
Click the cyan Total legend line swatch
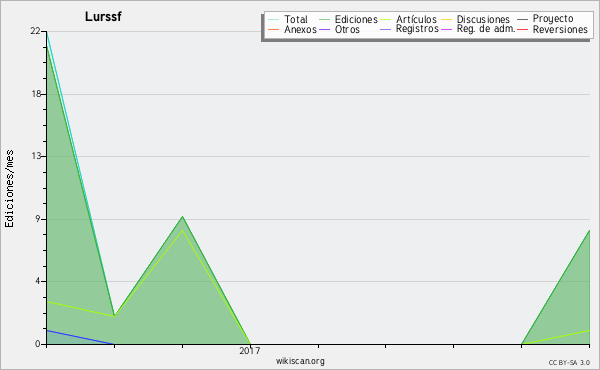tap(274, 19)
